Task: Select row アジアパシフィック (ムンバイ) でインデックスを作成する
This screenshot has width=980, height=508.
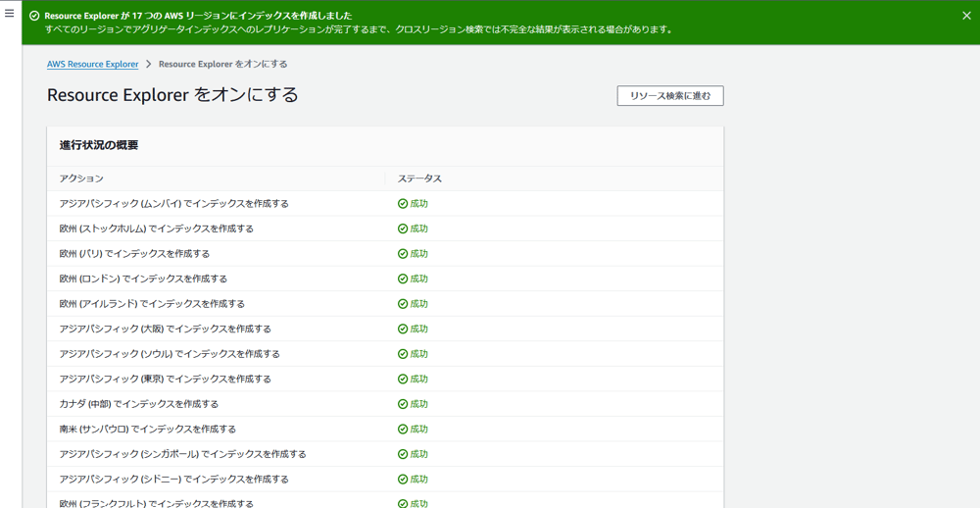Action: [385, 203]
